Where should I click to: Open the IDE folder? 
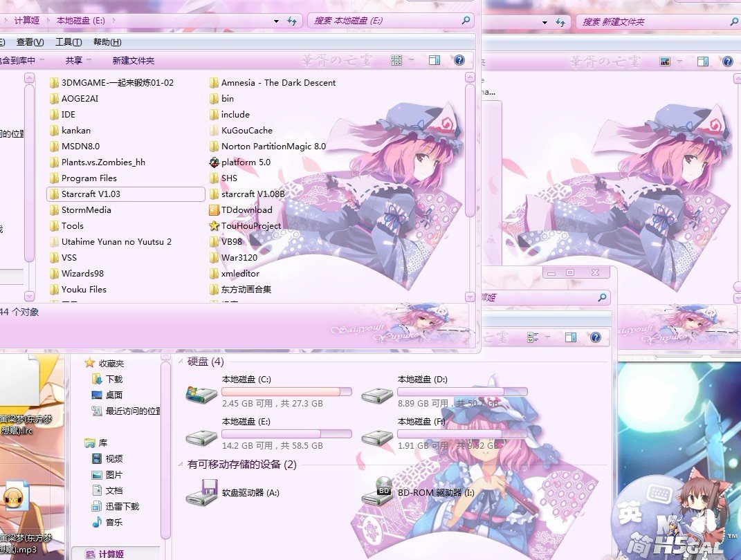62,114
